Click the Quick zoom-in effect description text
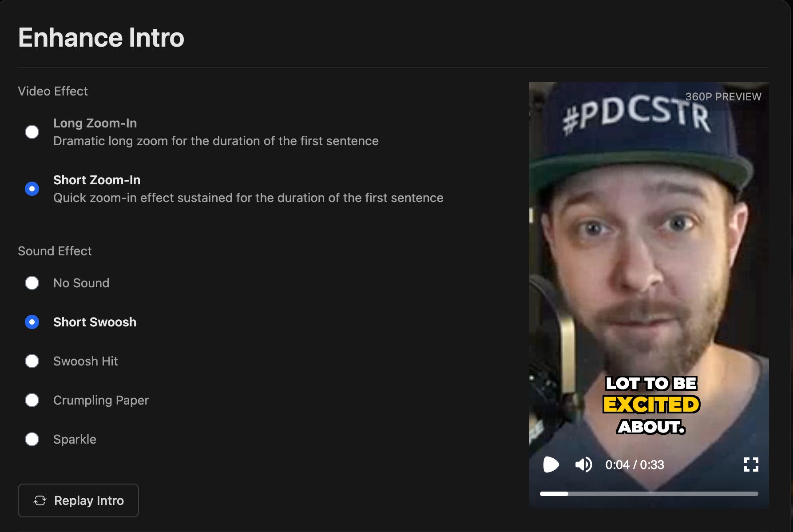Screen dimensions: 793x532 click(248, 198)
